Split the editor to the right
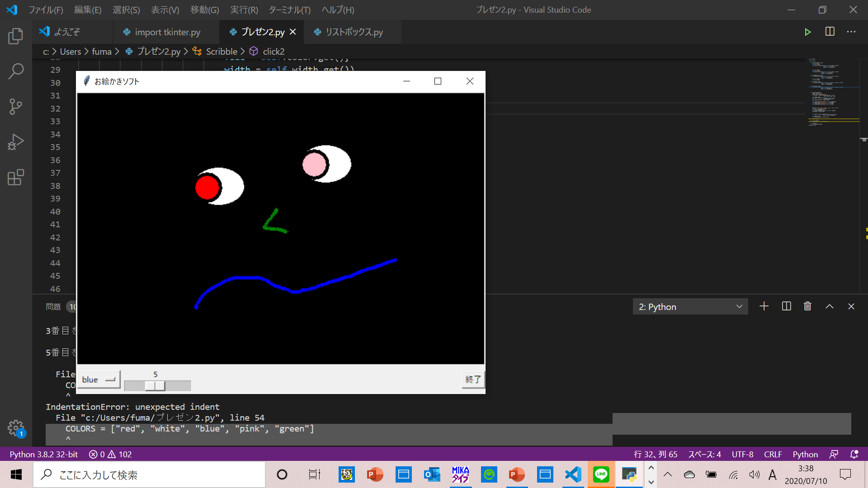868x488 pixels. coord(830,32)
